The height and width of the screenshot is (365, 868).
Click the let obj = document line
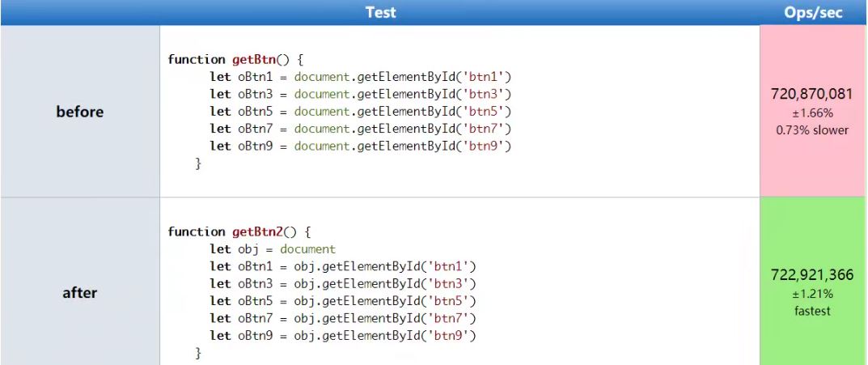click(x=273, y=249)
